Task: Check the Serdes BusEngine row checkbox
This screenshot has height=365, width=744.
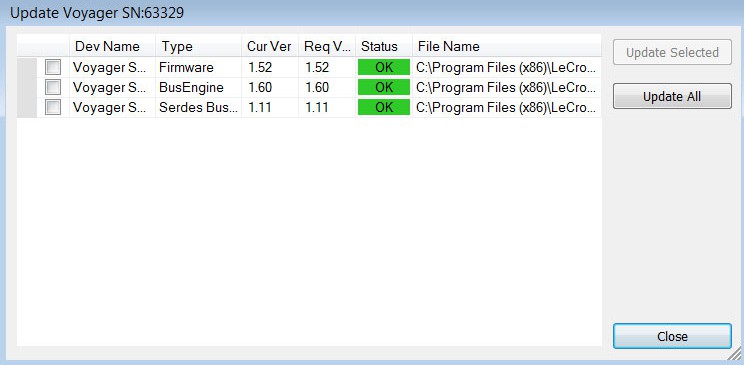Action: point(53,108)
